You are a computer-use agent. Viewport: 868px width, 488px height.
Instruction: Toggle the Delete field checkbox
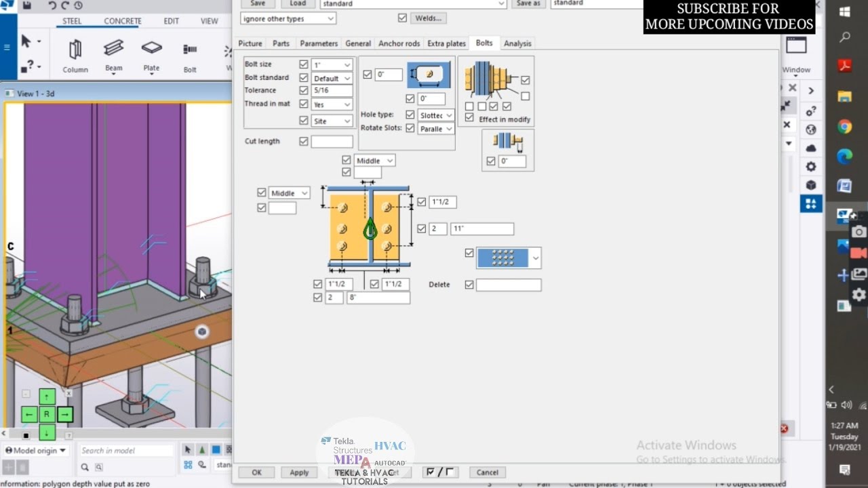click(469, 285)
